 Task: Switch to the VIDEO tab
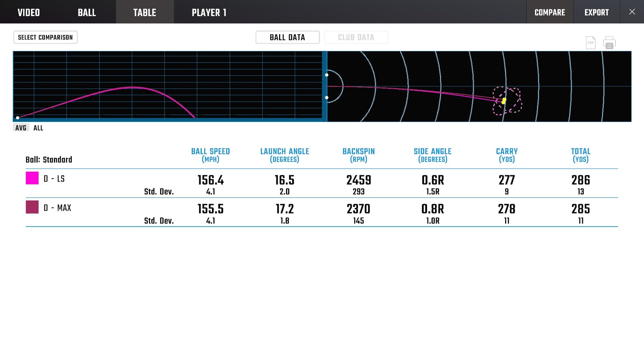[x=29, y=12]
